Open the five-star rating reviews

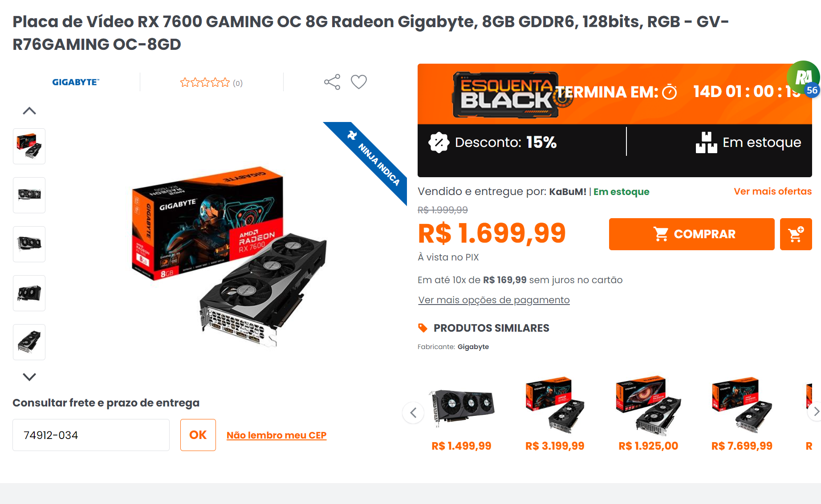211,82
